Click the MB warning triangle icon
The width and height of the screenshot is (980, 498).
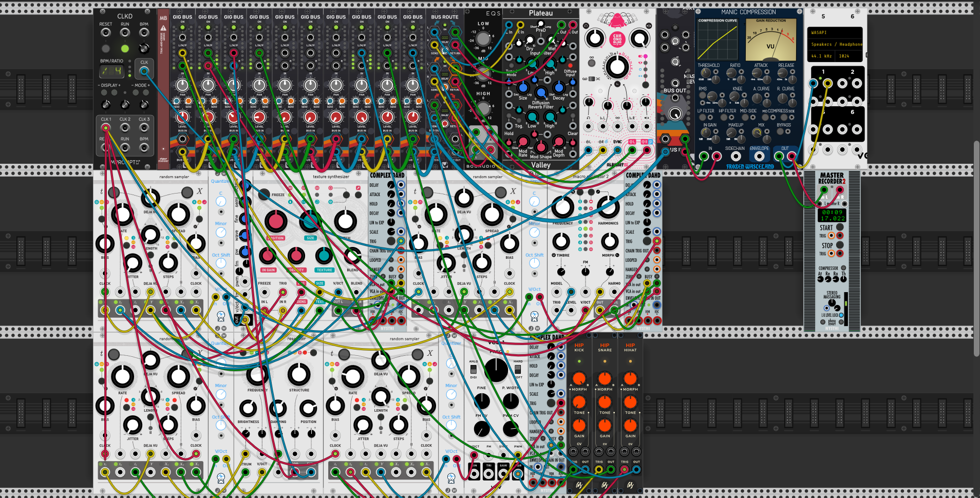pos(163,28)
